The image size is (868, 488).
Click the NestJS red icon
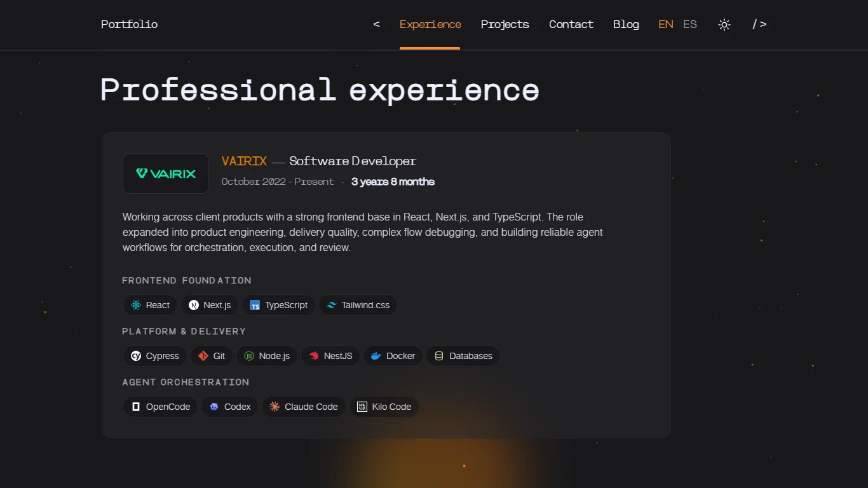(314, 356)
